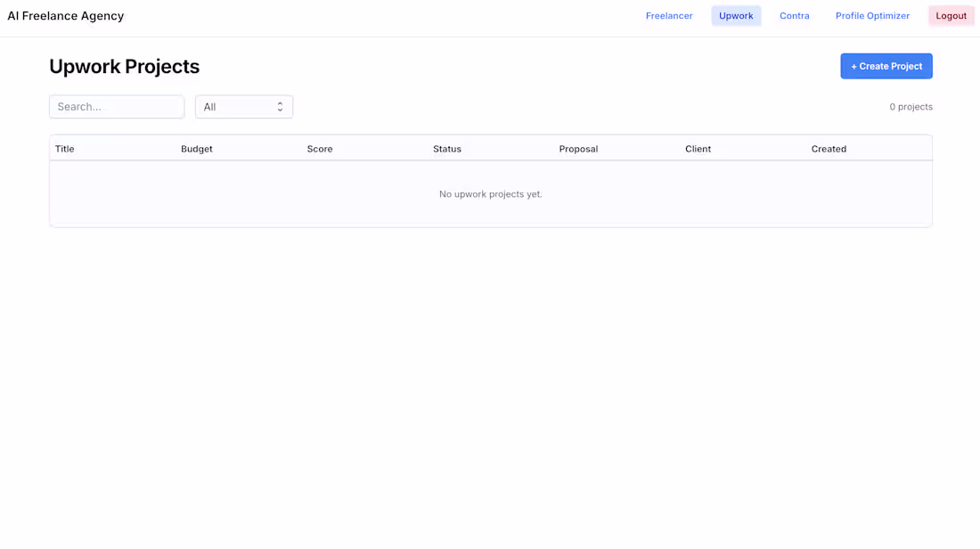Click the Search input field
The height and width of the screenshot is (549, 980).
[x=117, y=106]
